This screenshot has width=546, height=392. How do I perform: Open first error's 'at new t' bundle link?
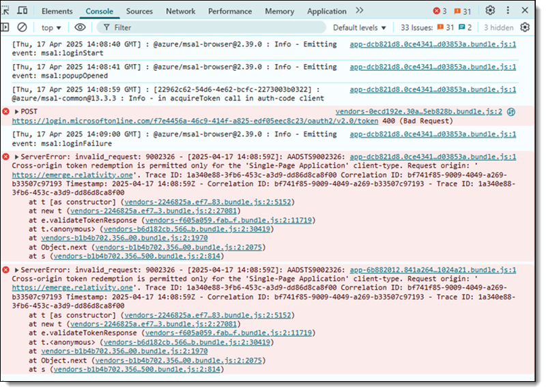[154, 211]
